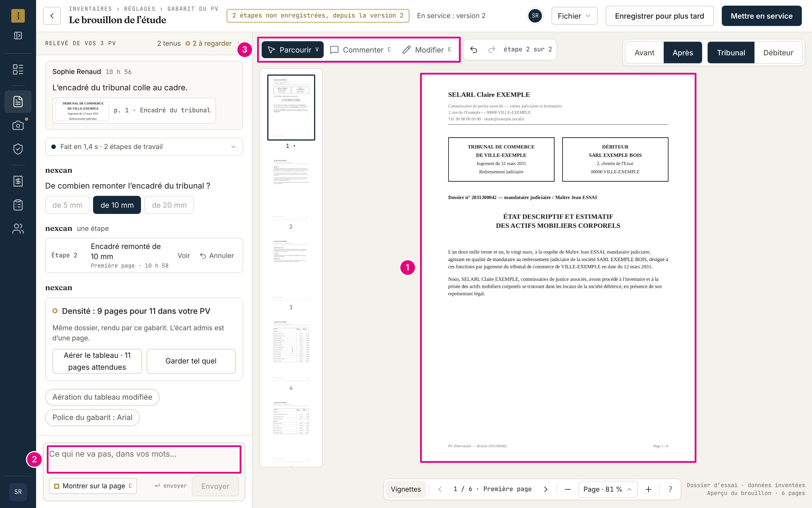This screenshot has height=508, width=812.
Task: Click En service : version 2 status
Action: pyautogui.click(x=451, y=16)
